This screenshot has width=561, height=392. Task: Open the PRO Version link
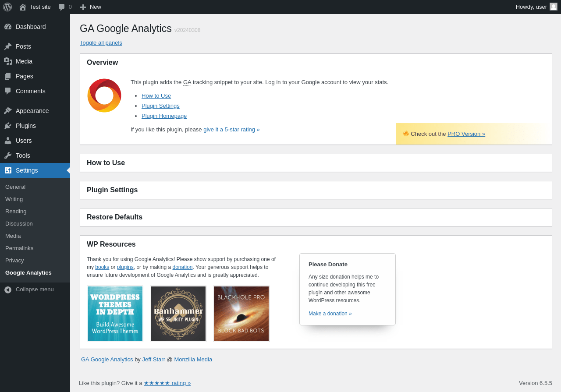(x=466, y=134)
